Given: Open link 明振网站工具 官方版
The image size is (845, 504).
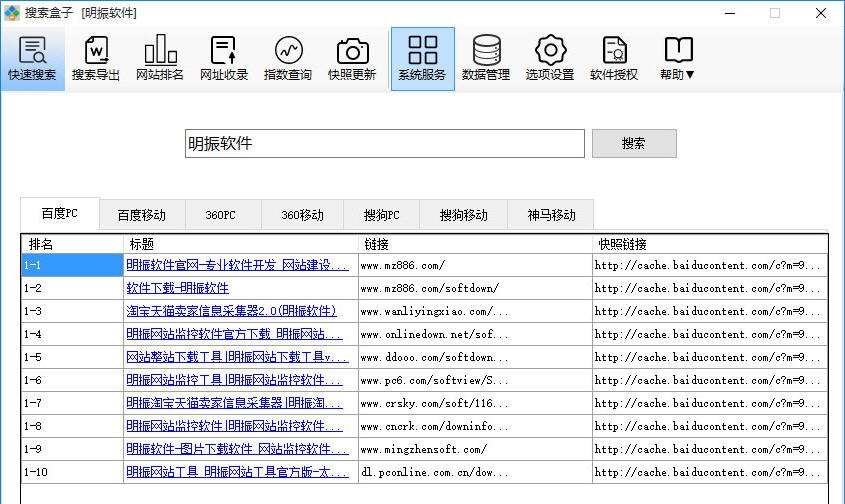Looking at the screenshot, I should pyautogui.click(x=237, y=472).
